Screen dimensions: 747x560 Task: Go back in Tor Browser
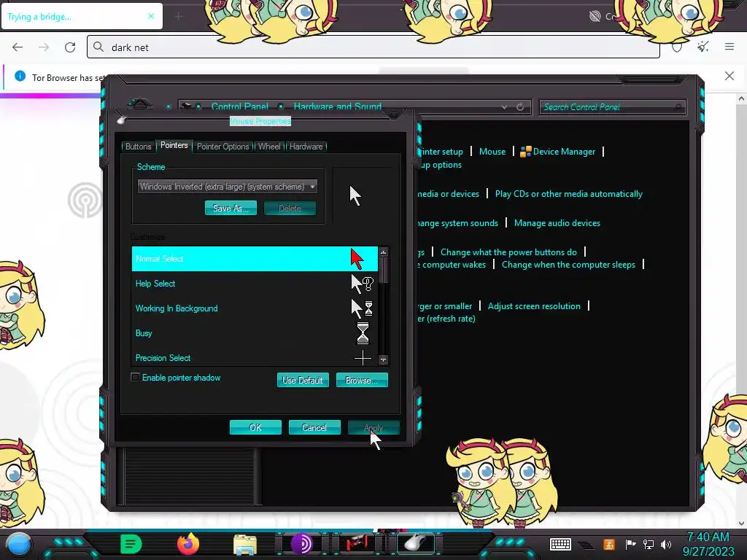click(x=18, y=47)
